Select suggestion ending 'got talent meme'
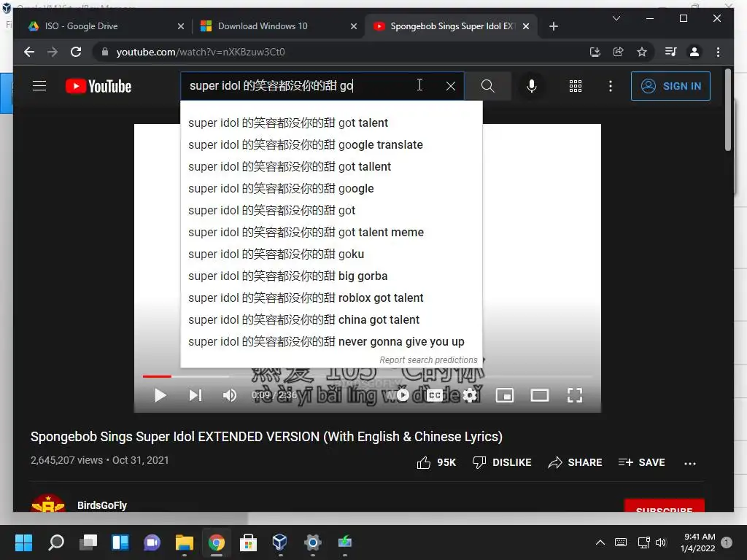 pos(331,233)
